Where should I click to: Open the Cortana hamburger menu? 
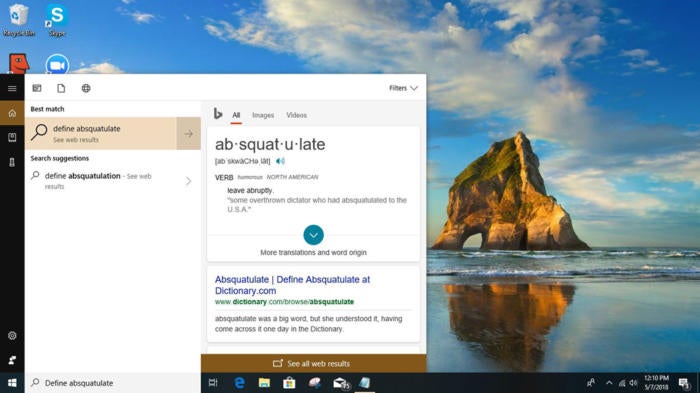(x=12, y=88)
